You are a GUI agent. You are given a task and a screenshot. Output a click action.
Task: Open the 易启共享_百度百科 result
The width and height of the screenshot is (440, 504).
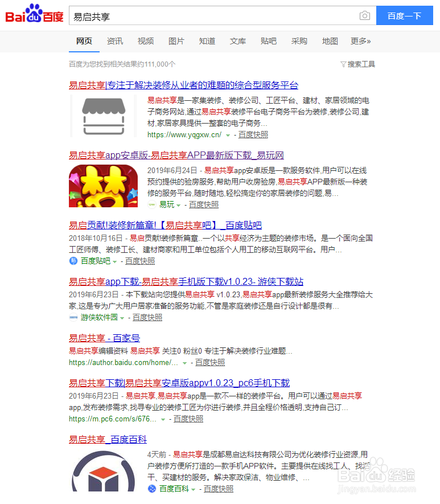click(x=108, y=440)
